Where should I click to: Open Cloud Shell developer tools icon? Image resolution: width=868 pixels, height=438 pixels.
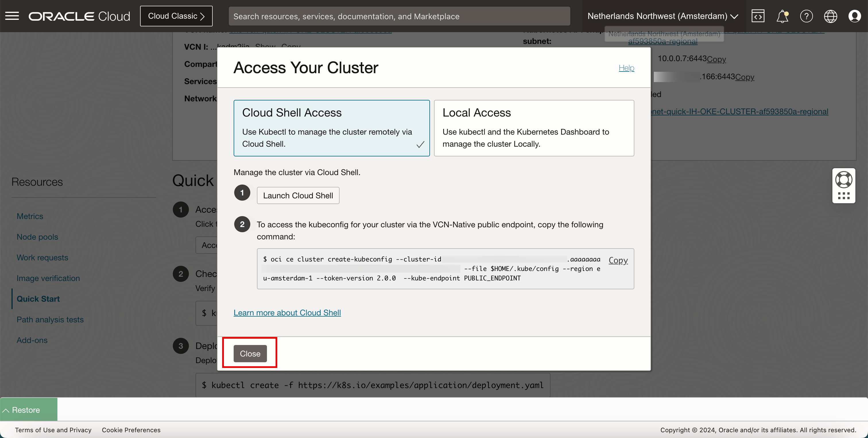tap(758, 16)
